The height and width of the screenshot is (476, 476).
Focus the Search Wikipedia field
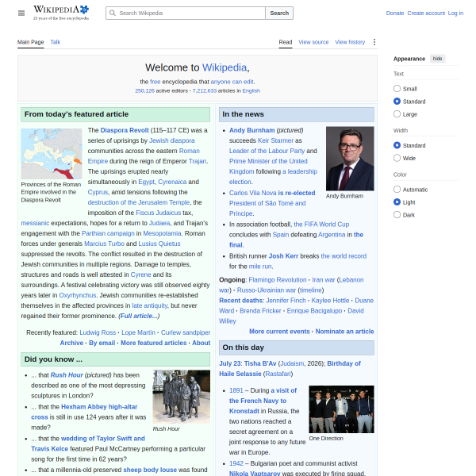[186, 13]
